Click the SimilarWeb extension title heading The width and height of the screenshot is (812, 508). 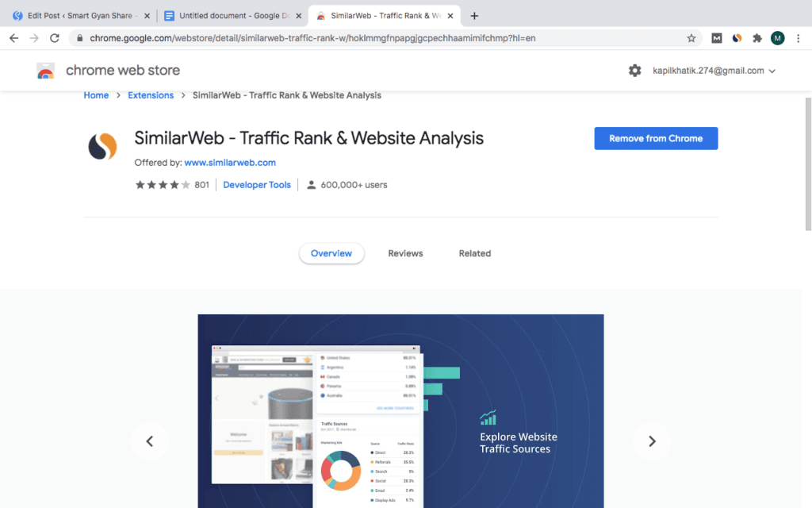click(x=308, y=138)
